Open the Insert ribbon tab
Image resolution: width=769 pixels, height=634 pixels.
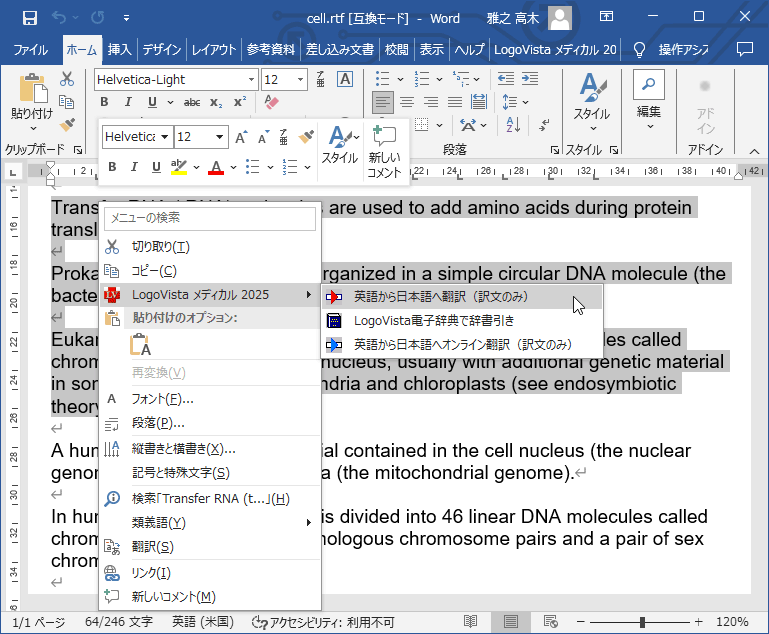pos(119,50)
